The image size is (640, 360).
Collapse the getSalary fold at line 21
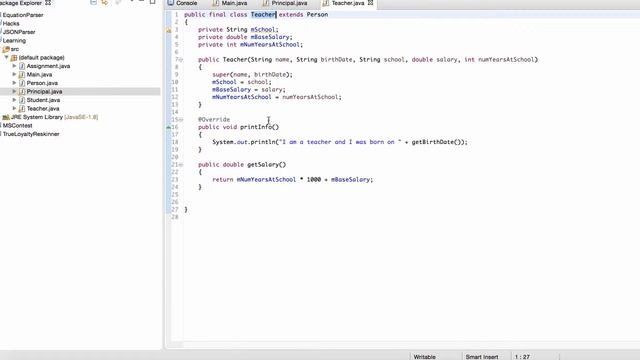click(181, 164)
